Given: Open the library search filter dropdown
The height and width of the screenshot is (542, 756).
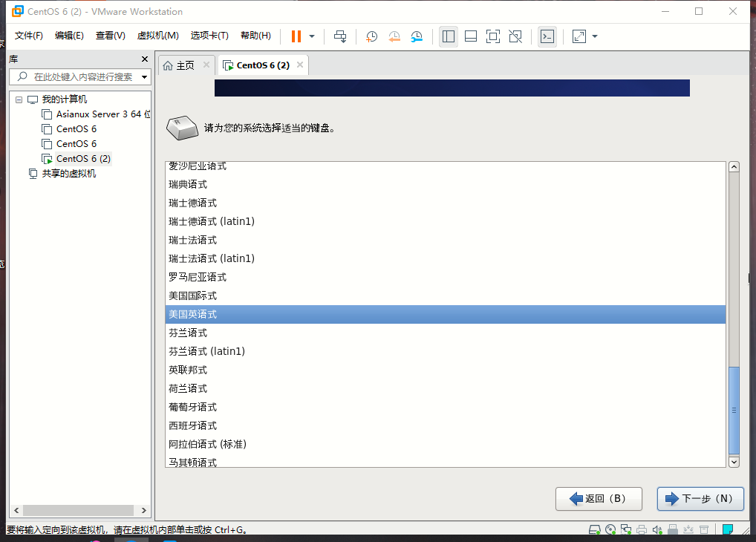Looking at the screenshot, I should pos(144,76).
